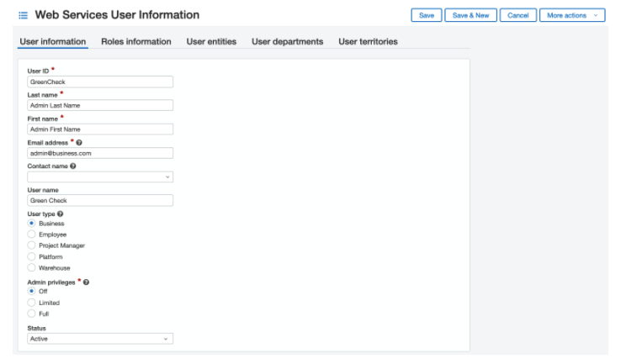Click into the Last name field
621x364 pixels.
100,105
